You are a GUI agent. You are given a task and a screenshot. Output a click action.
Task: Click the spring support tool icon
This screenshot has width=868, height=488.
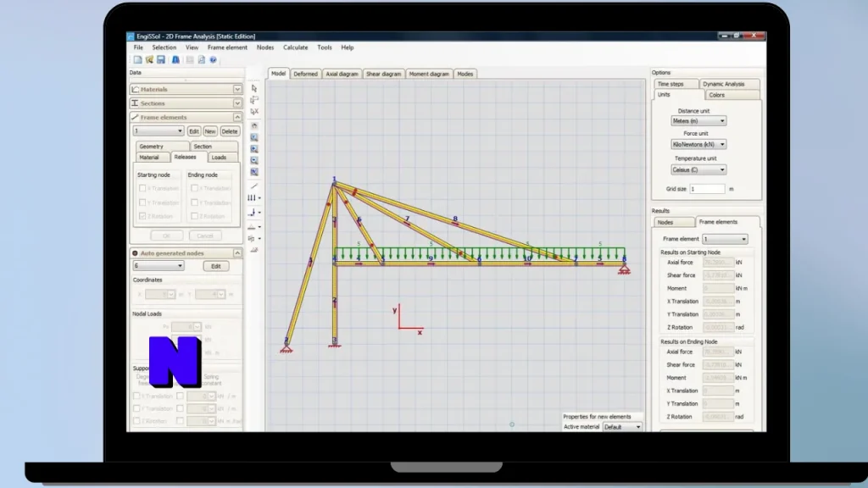[252, 238]
